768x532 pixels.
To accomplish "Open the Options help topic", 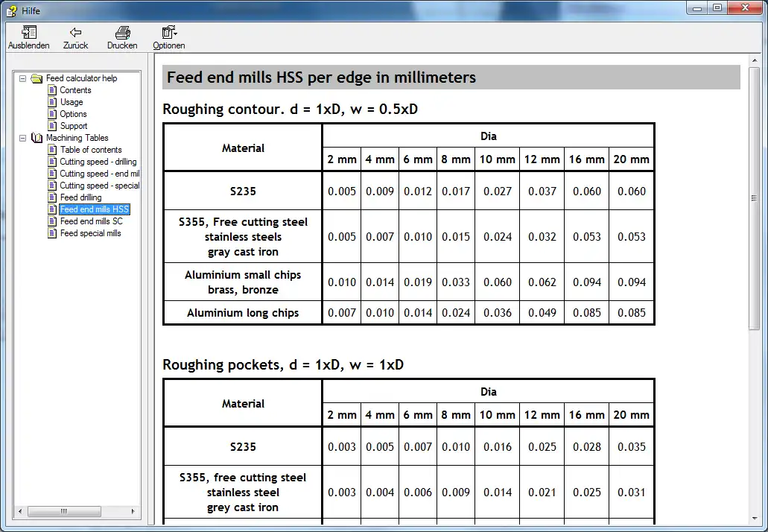I will pos(73,114).
